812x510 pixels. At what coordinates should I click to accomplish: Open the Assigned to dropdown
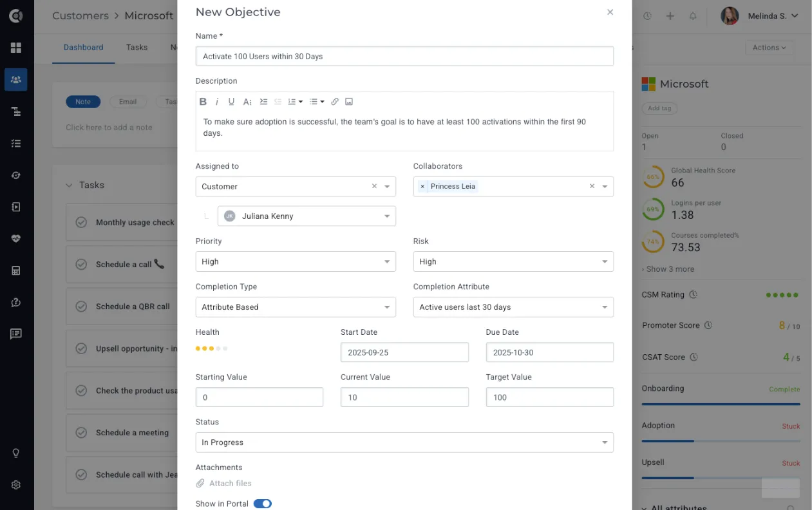[x=296, y=186]
